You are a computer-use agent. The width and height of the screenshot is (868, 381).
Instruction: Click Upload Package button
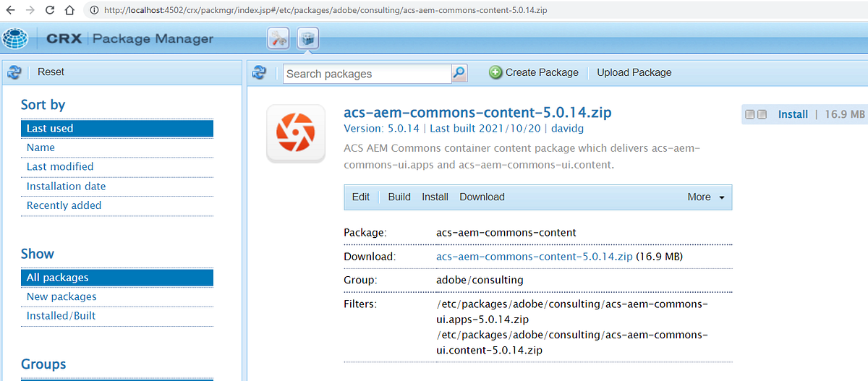[x=634, y=72]
